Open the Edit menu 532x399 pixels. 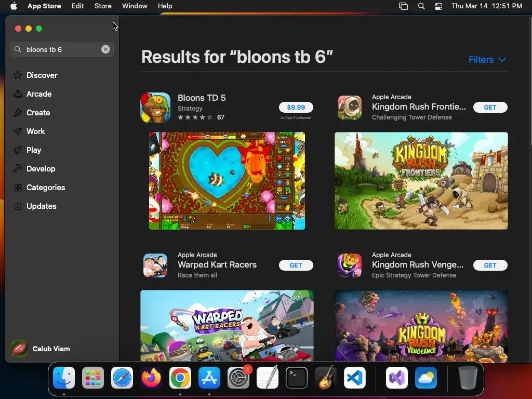(78, 6)
